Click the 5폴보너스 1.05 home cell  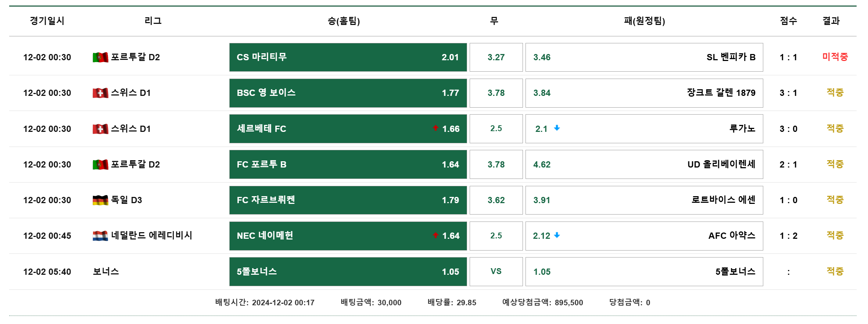pos(348,271)
